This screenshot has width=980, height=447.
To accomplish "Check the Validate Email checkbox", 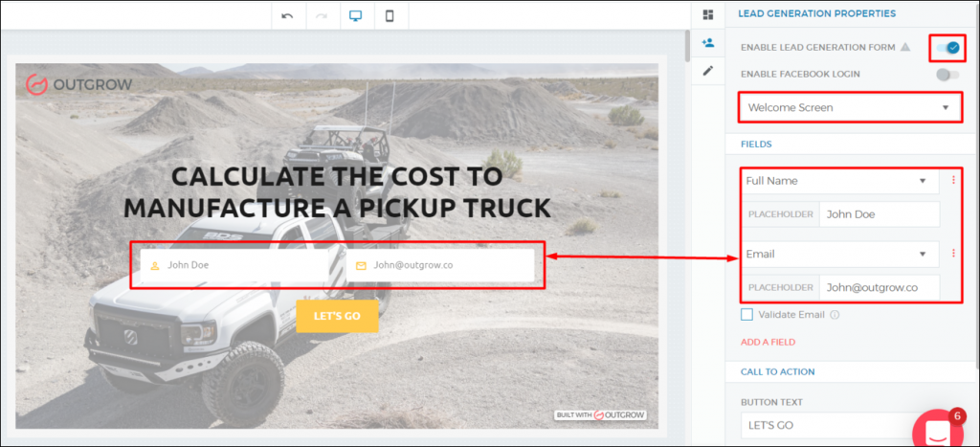I will point(747,314).
